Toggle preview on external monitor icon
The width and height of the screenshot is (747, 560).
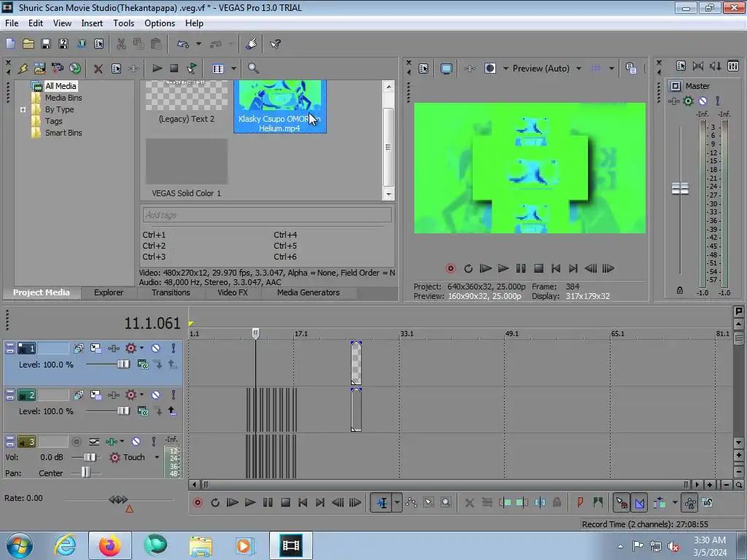coord(446,69)
